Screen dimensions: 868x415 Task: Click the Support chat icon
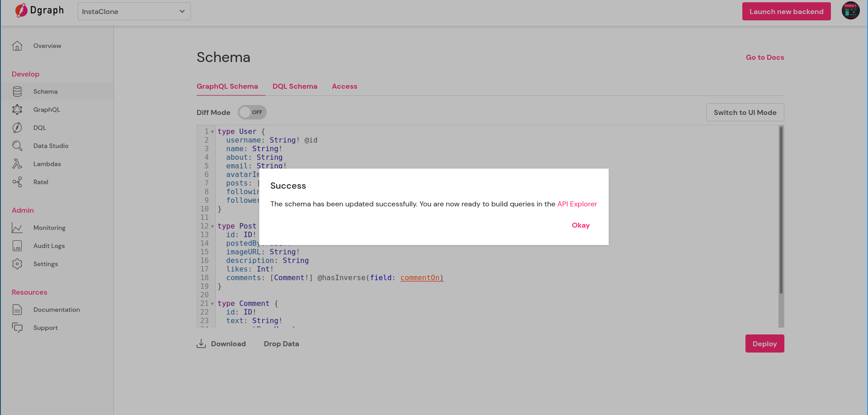(17, 328)
